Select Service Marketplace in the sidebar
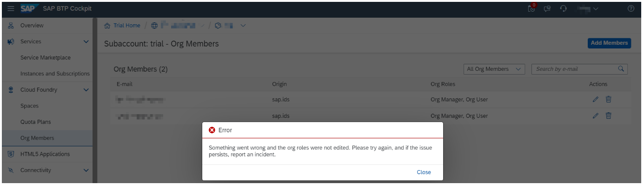The width and height of the screenshot is (644, 185). click(46, 58)
